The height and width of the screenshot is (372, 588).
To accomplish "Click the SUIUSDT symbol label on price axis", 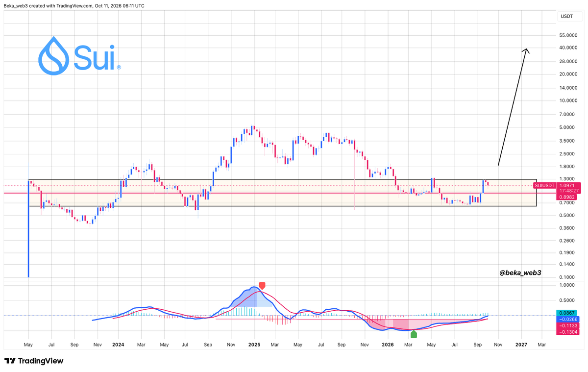I will 544,185.
